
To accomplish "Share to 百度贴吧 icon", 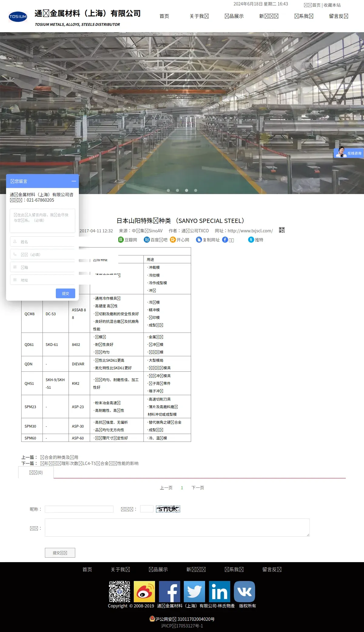I will point(147,240).
